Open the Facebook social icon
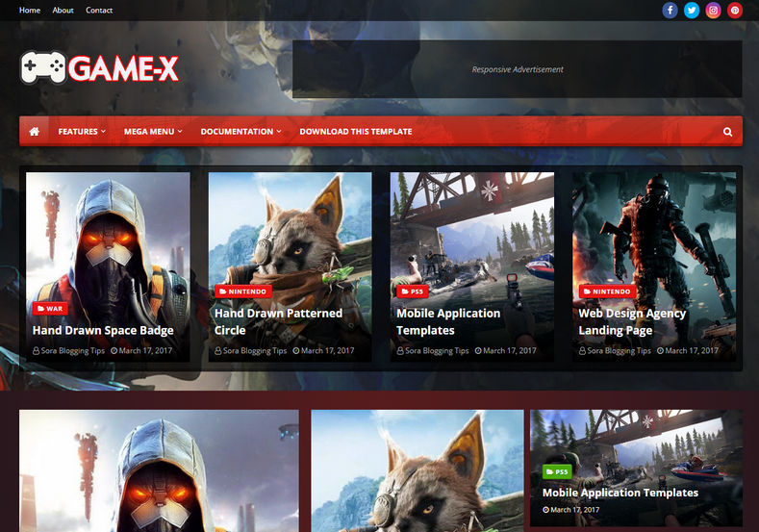Image resolution: width=759 pixels, height=532 pixels. tap(670, 11)
